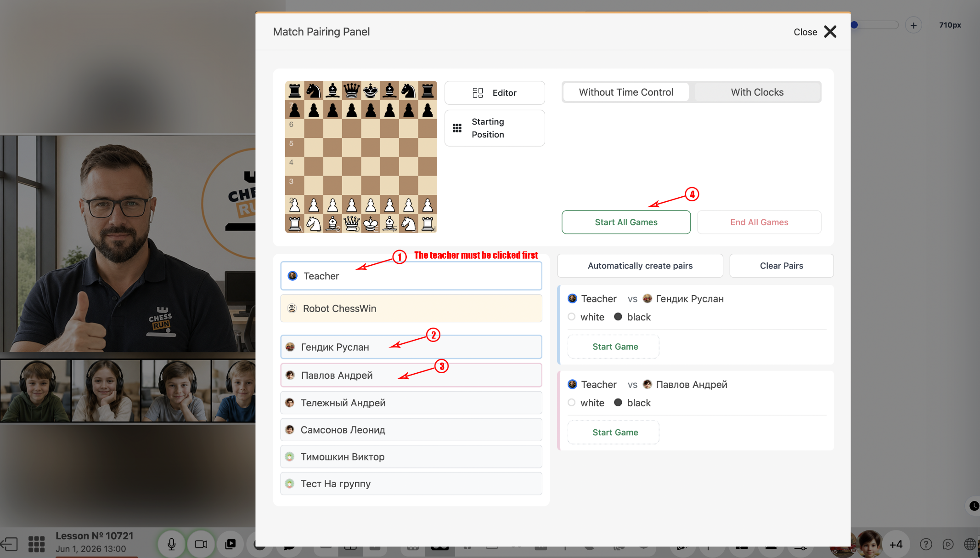Select Robot ChessWin in player list
The height and width of the screenshot is (558, 980).
point(411,308)
